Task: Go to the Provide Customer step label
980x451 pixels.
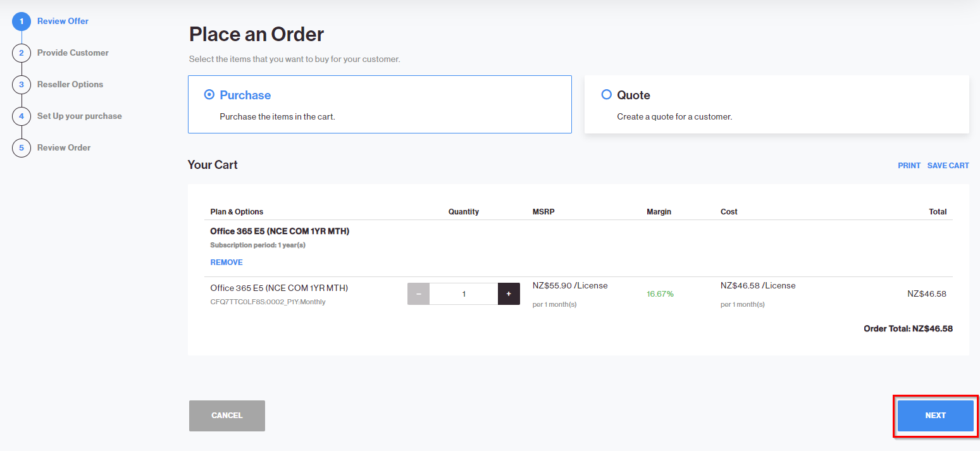Action: [x=73, y=53]
